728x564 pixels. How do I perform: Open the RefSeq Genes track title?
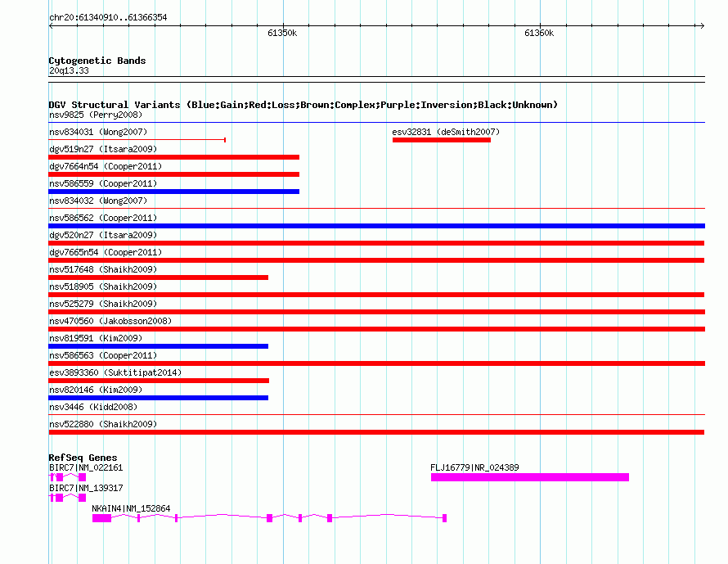coord(83,458)
